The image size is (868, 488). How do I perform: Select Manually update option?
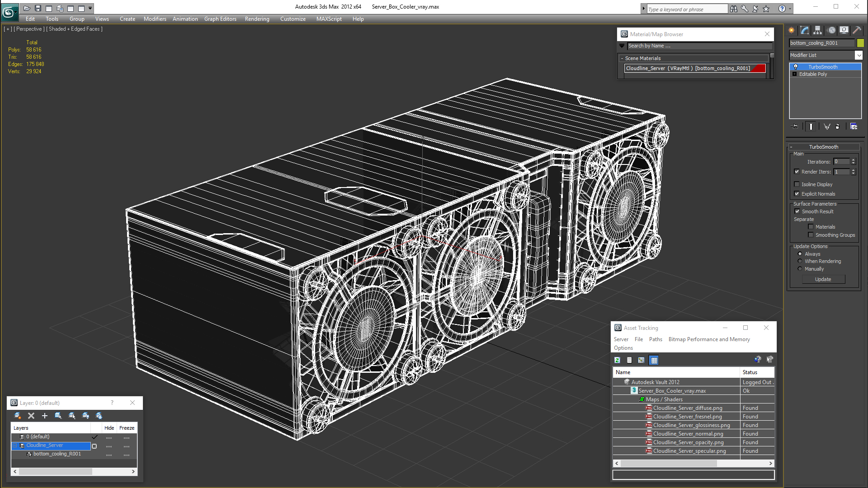pos(800,269)
